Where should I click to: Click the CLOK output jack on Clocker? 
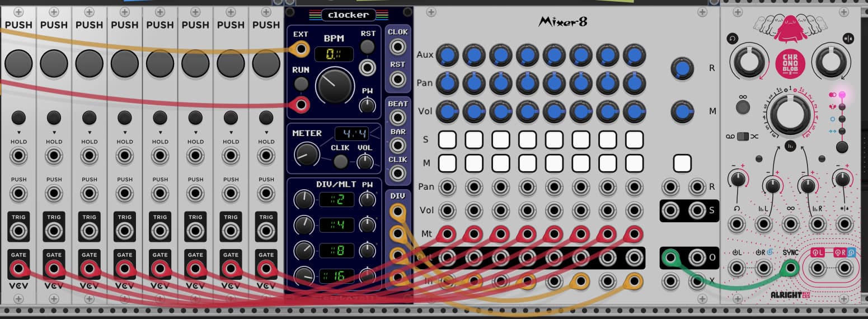pyautogui.click(x=398, y=47)
